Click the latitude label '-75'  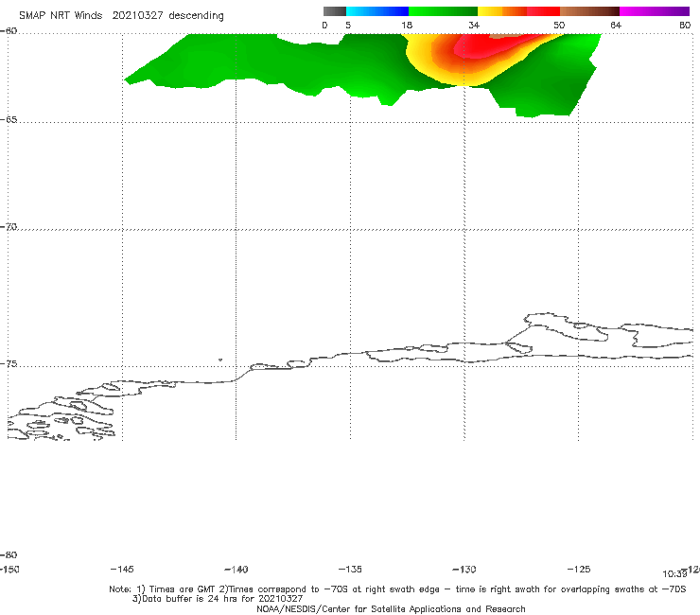pyautogui.click(x=9, y=364)
